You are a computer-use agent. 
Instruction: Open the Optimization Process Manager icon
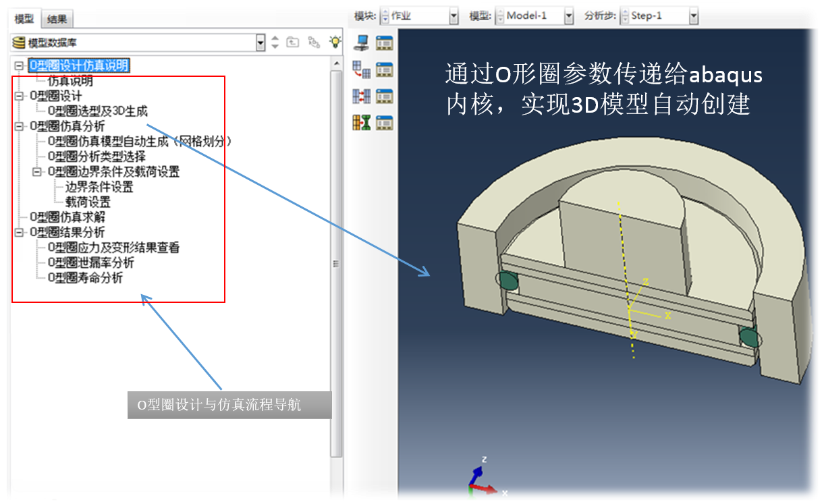[384, 123]
